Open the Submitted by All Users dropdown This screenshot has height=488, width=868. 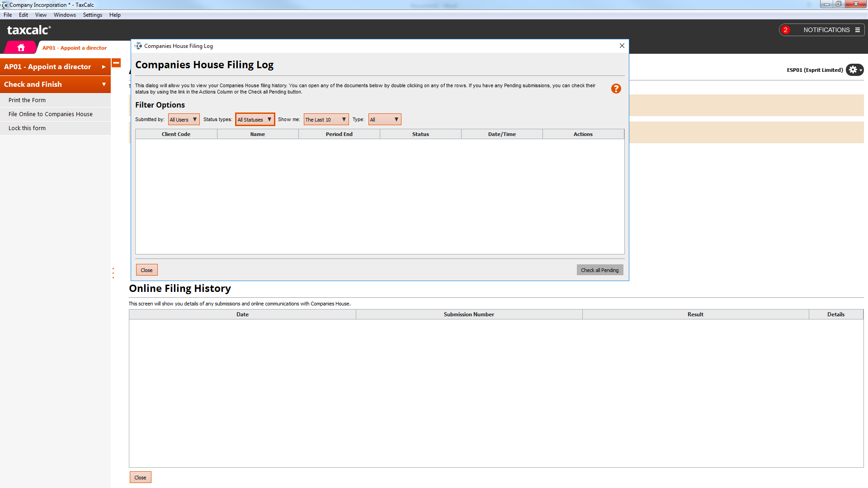[184, 119]
